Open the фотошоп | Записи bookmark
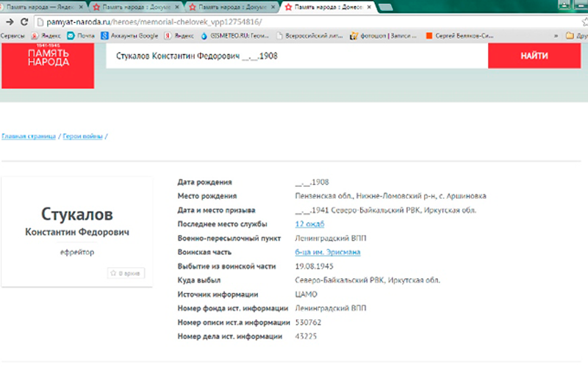 pyautogui.click(x=383, y=35)
